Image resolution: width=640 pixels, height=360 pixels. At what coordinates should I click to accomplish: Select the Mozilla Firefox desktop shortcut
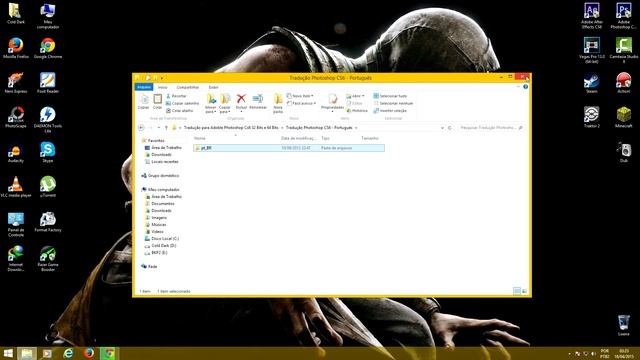16,48
